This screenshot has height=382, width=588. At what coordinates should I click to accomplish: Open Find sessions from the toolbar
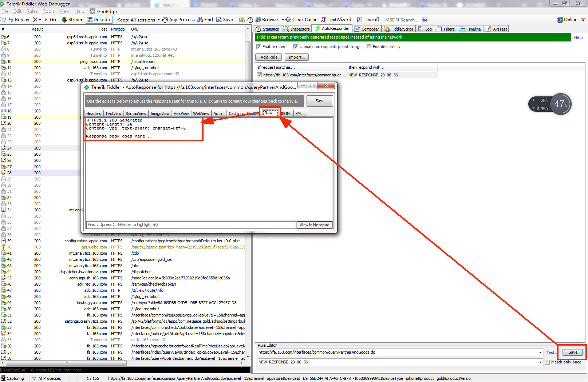click(x=205, y=20)
